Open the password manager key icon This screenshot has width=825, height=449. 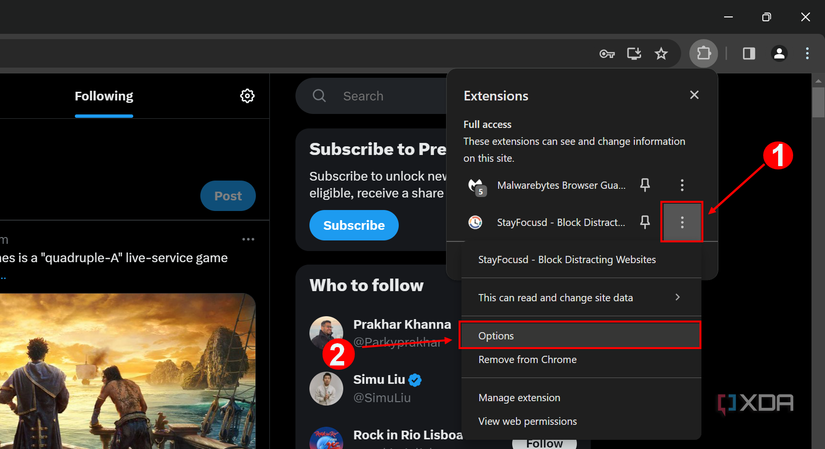click(607, 54)
